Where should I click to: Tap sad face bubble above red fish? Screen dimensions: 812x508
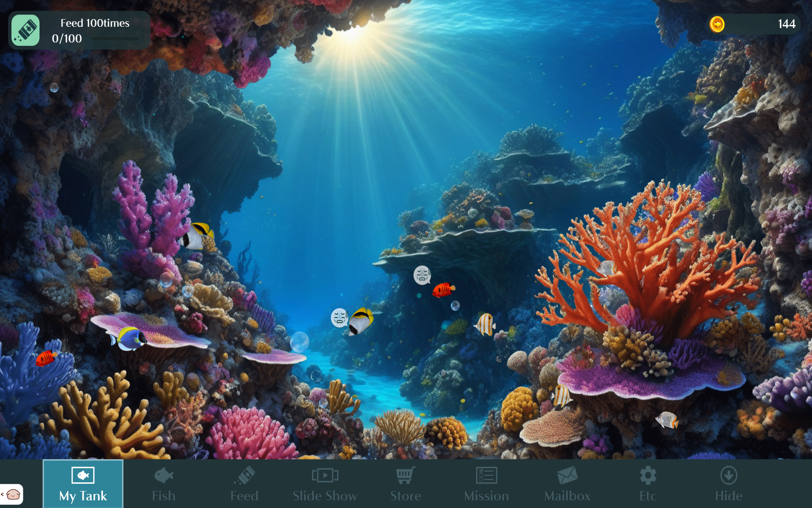coord(422,275)
